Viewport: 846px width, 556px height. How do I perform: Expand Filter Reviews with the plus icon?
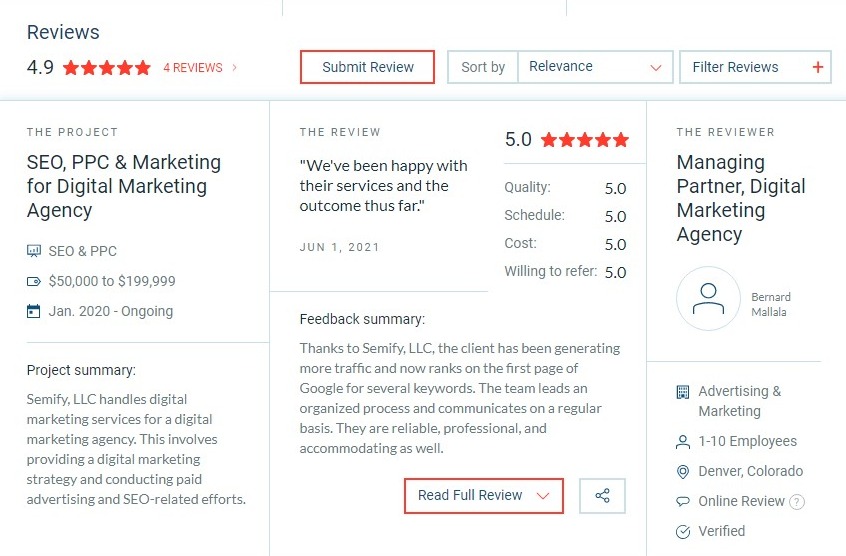[x=818, y=67]
